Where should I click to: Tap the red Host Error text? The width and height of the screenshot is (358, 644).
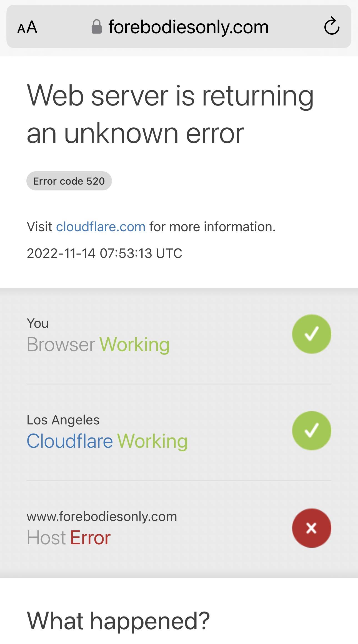(90, 538)
